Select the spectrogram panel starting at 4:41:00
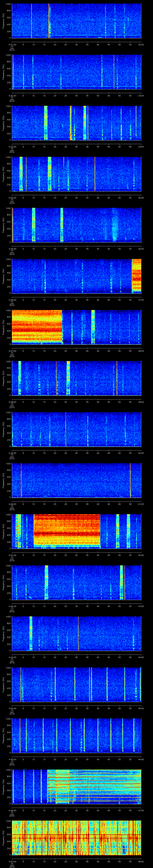Image resolution: width=153 pixels, height=868 pixels. tap(77, 531)
